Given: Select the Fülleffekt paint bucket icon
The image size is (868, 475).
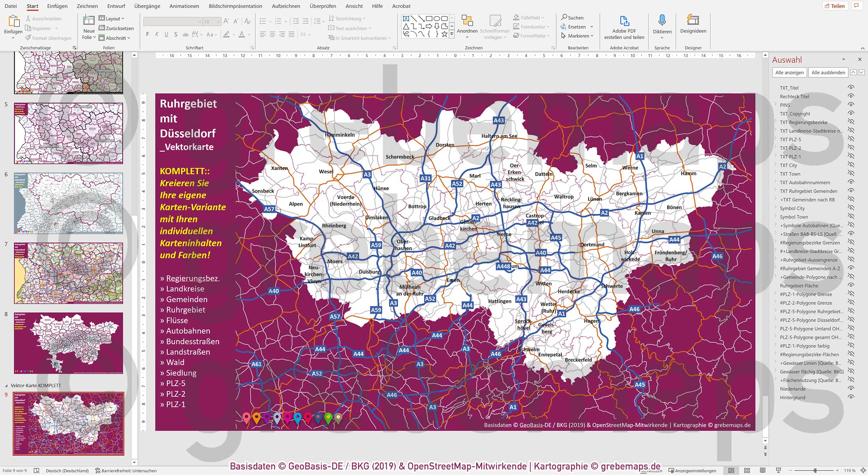Looking at the screenshot, I should [516, 17].
